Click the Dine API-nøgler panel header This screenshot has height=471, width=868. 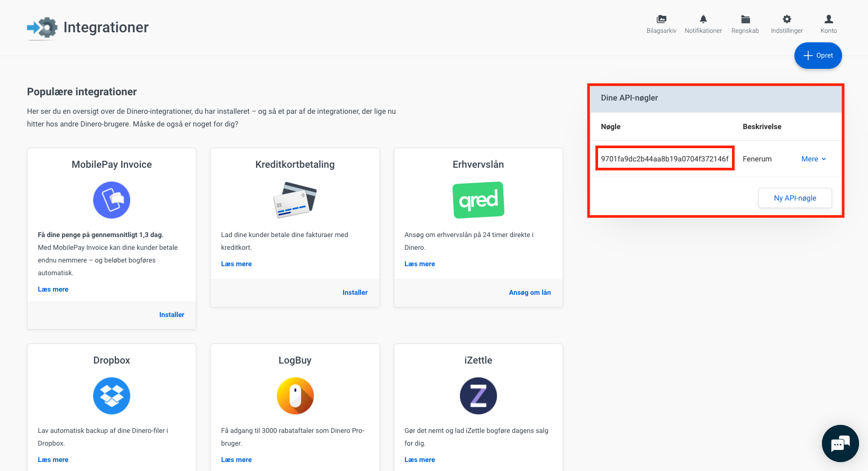[716, 98]
